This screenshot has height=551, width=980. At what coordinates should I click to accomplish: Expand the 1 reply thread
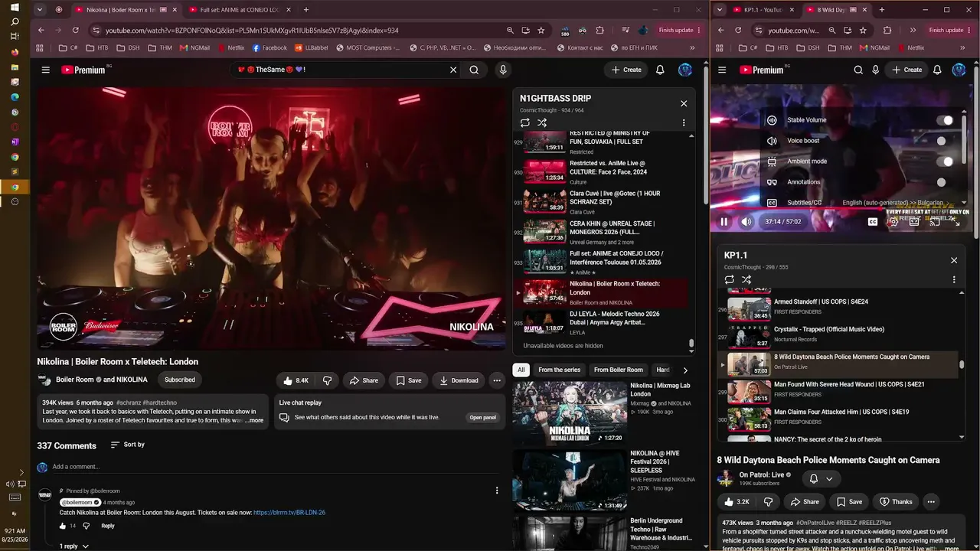tap(74, 546)
